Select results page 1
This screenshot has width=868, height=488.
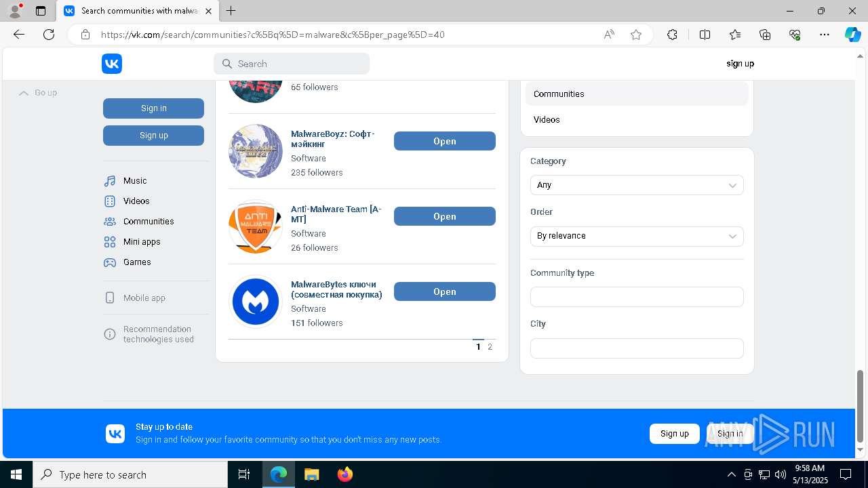point(478,347)
